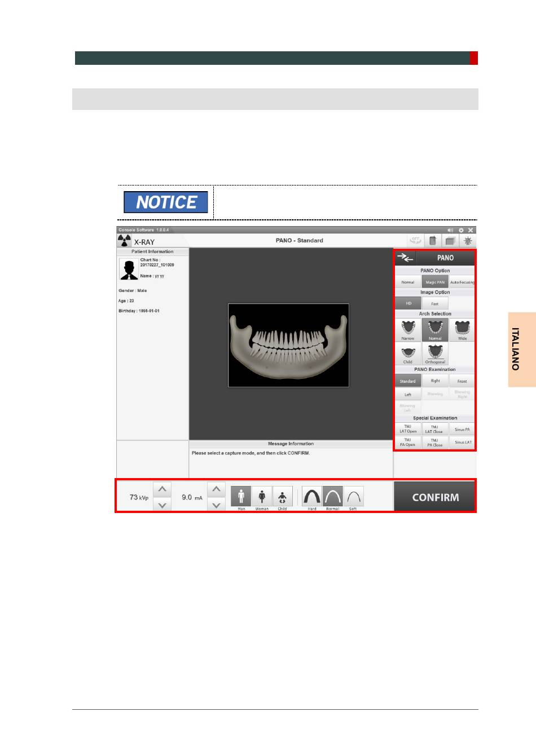The image size is (536, 756).
Task: Increase kVp with up arrow
Action: pyautogui.click(x=162, y=489)
